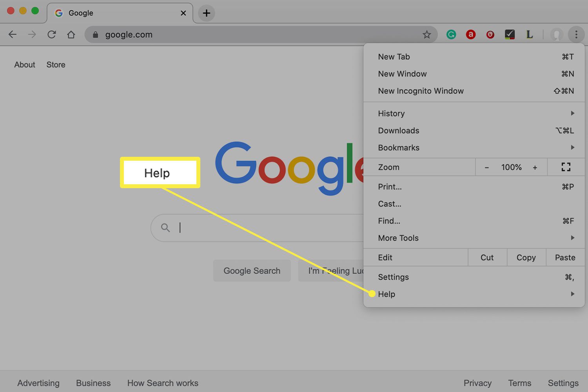Toggle the Chrome three-dot menu

576,34
